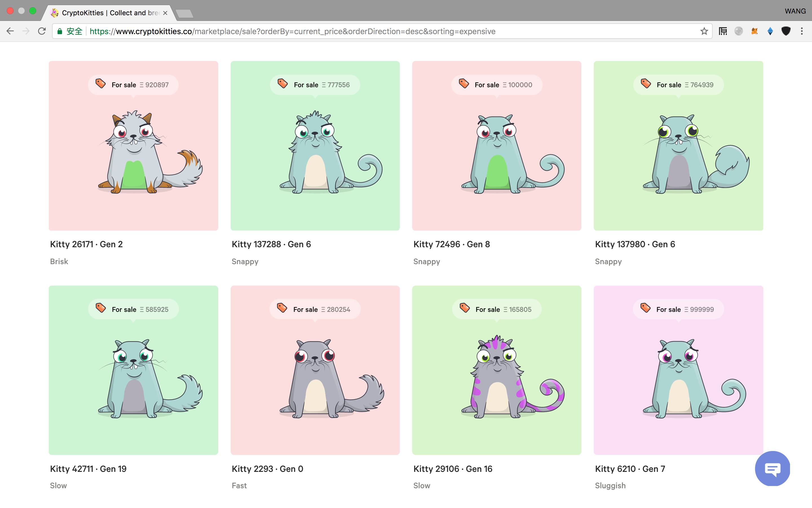Click the For sale 764939 price label
Screen dimensions: 812x508
[678, 85]
